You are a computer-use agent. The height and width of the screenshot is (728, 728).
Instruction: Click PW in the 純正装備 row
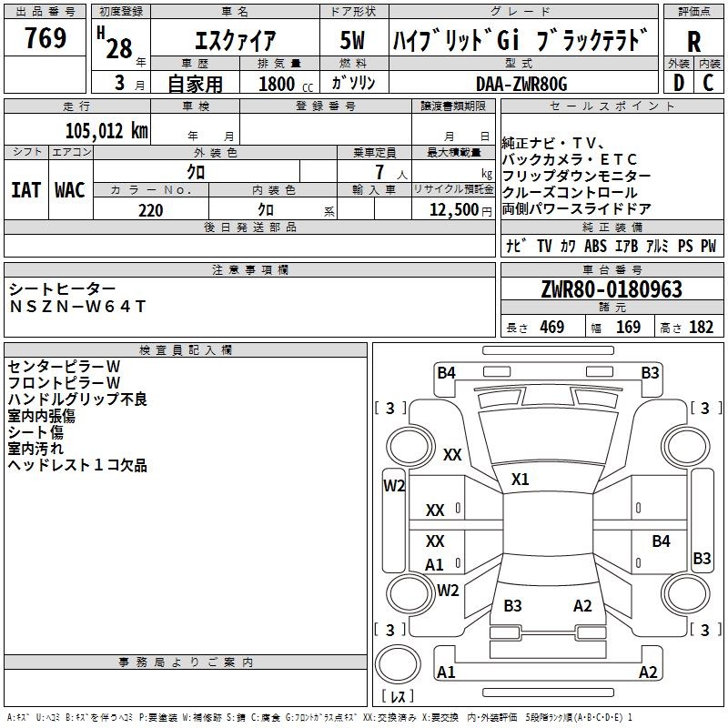coord(709,246)
